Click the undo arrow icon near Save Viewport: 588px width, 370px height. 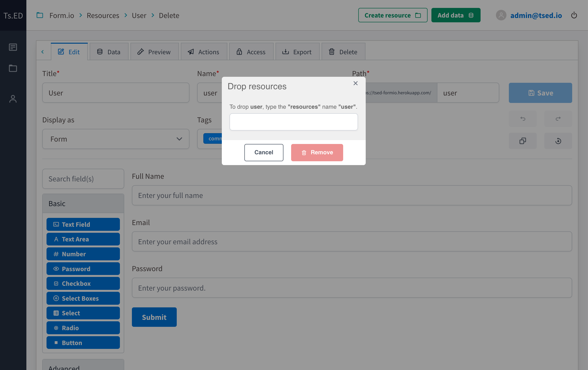pos(523,119)
